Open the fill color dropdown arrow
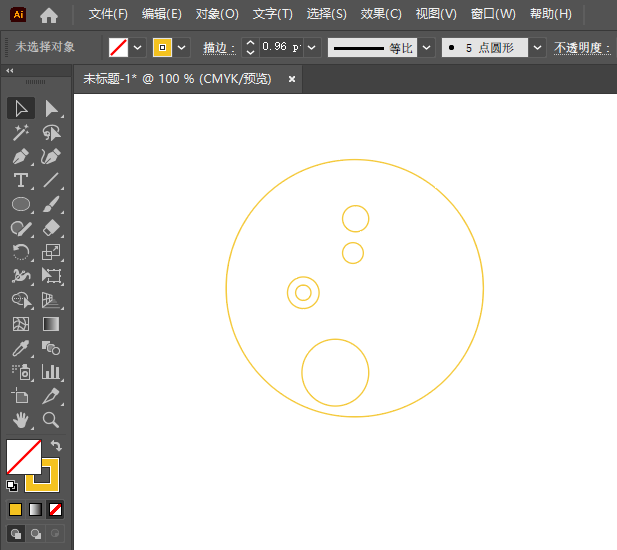The width and height of the screenshot is (617, 550). click(x=137, y=47)
